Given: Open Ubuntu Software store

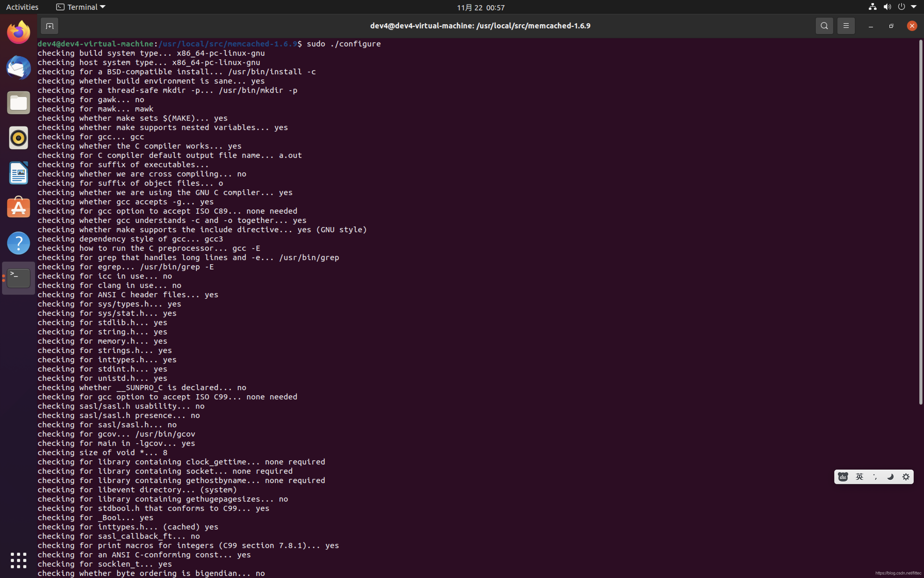Looking at the screenshot, I should [x=18, y=207].
